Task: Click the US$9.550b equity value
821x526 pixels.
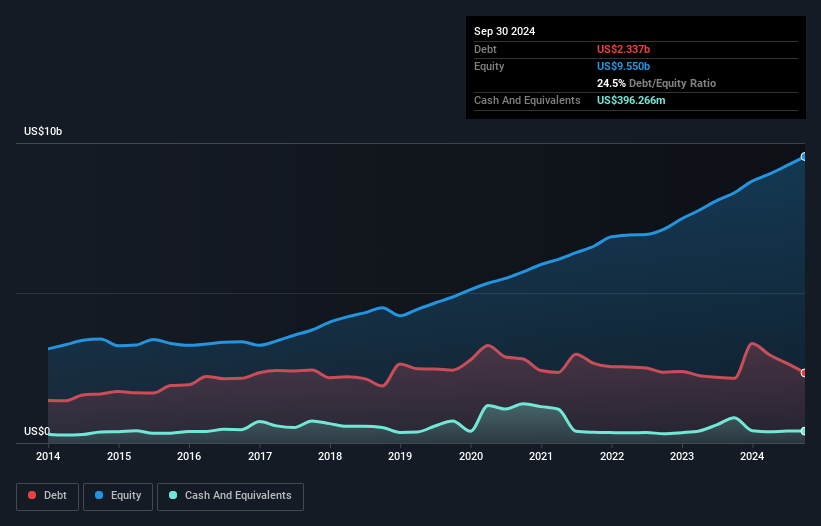Action: pos(623,66)
